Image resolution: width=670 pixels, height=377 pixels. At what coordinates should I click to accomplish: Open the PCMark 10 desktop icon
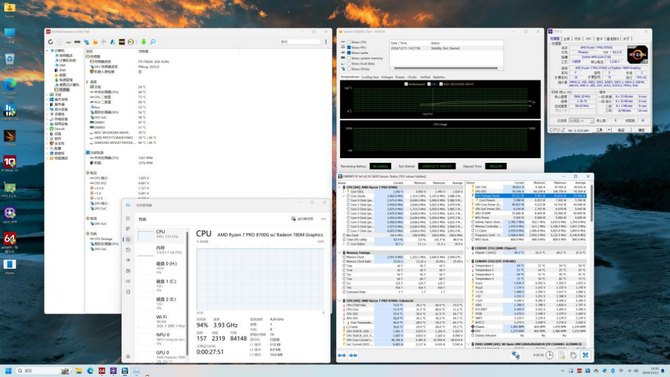pos(9,164)
